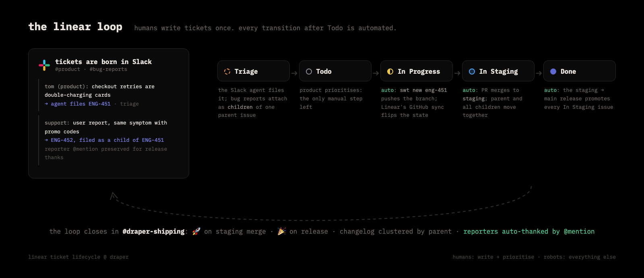Select the In Staging stage card
Screen dimensions: 644x278
pos(498,71)
